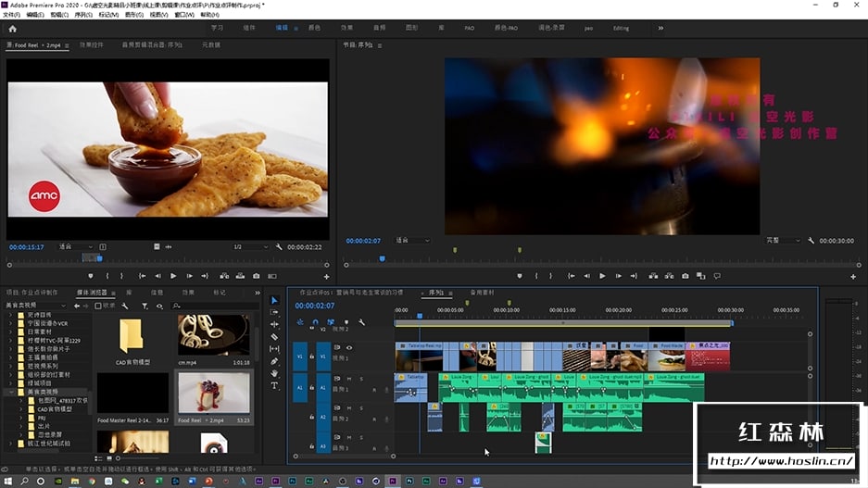The width and height of the screenshot is (868, 488).
Task: Toggle nest sequence insert mode
Action: point(300,322)
